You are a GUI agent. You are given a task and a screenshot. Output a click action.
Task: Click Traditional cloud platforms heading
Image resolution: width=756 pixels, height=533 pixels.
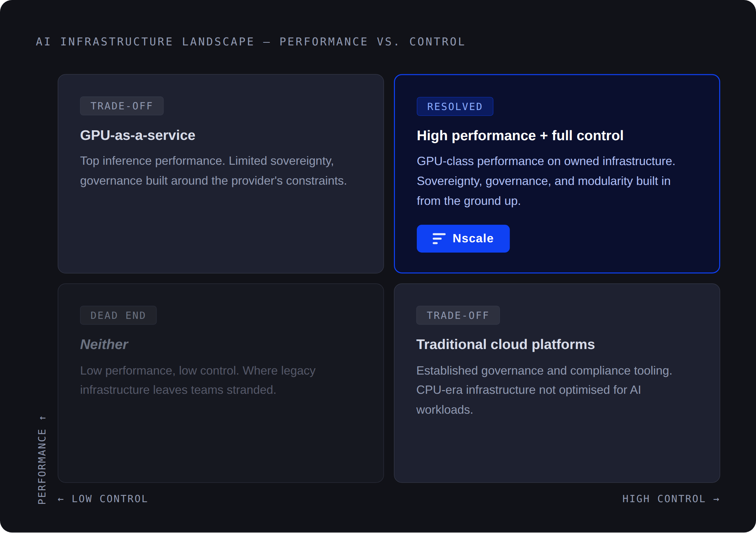click(x=505, y=344)
